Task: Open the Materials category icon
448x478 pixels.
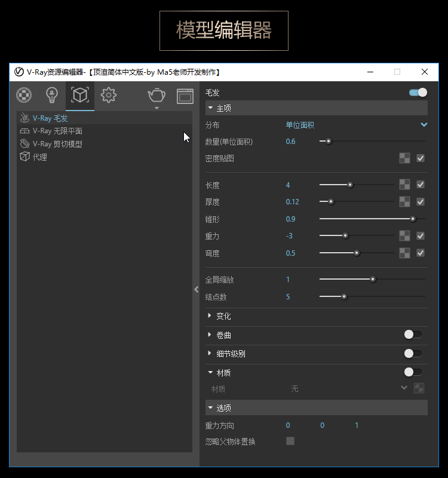Action: point(24,95)
